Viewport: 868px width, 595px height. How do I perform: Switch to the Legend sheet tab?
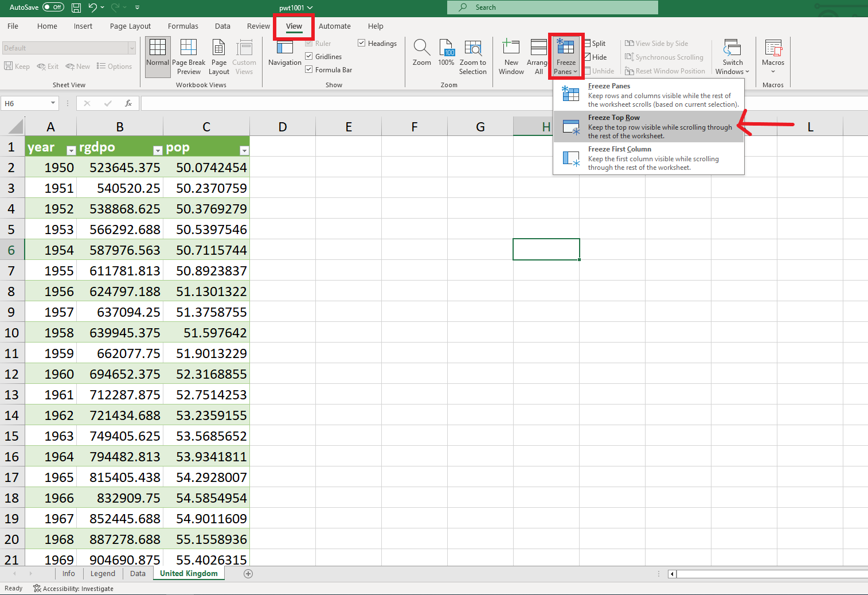point(103,573)
